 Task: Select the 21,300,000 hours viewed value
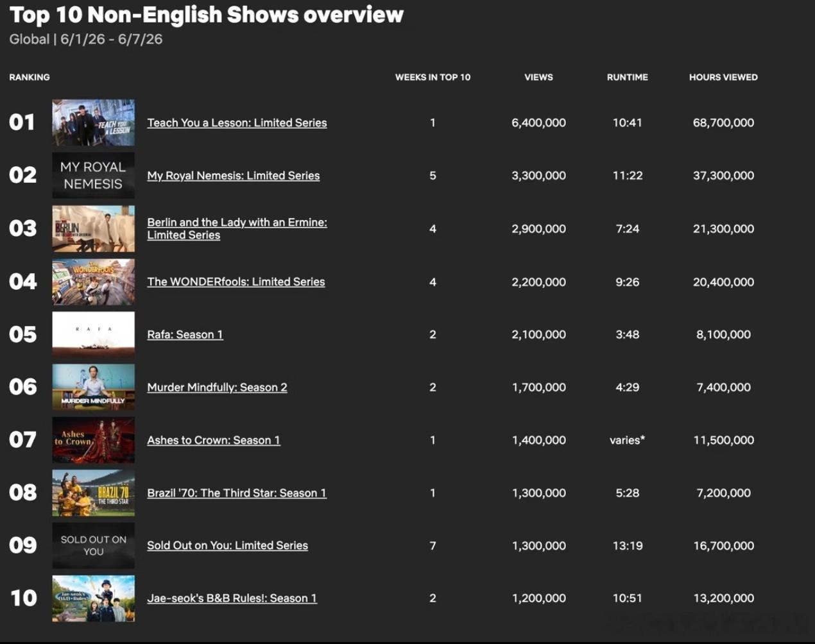tap(723, 228)
